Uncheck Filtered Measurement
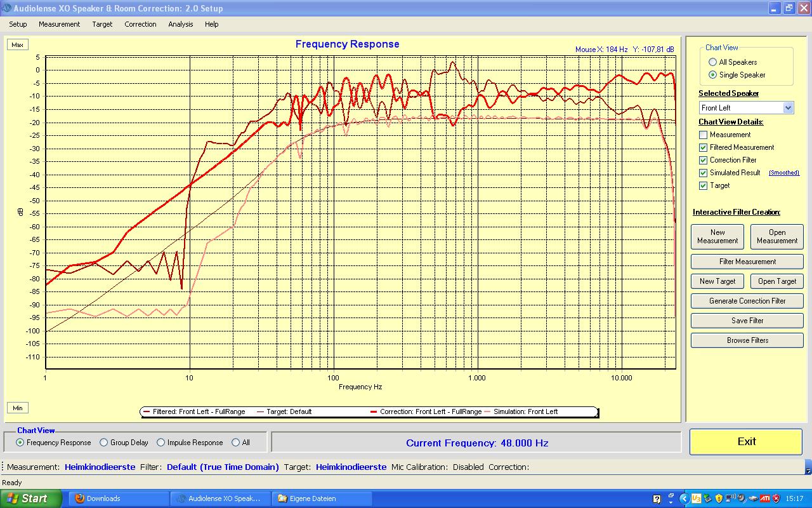812x508 pixels. tap(703, 147)
